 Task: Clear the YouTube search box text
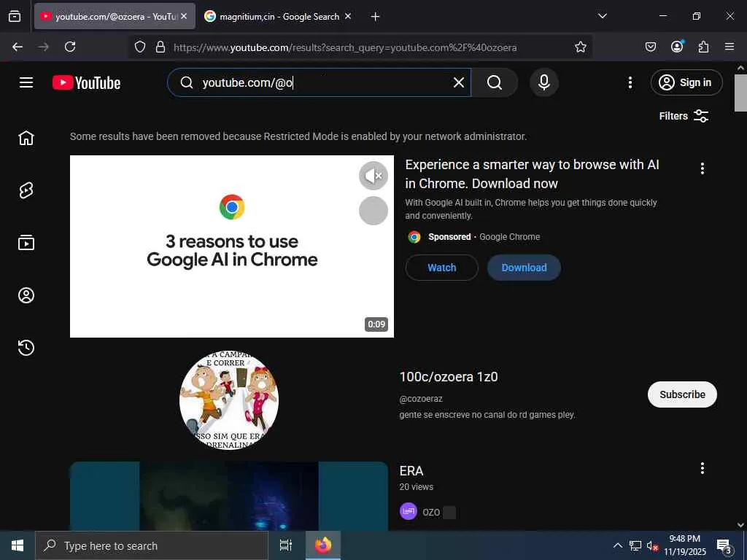point(458,83)
